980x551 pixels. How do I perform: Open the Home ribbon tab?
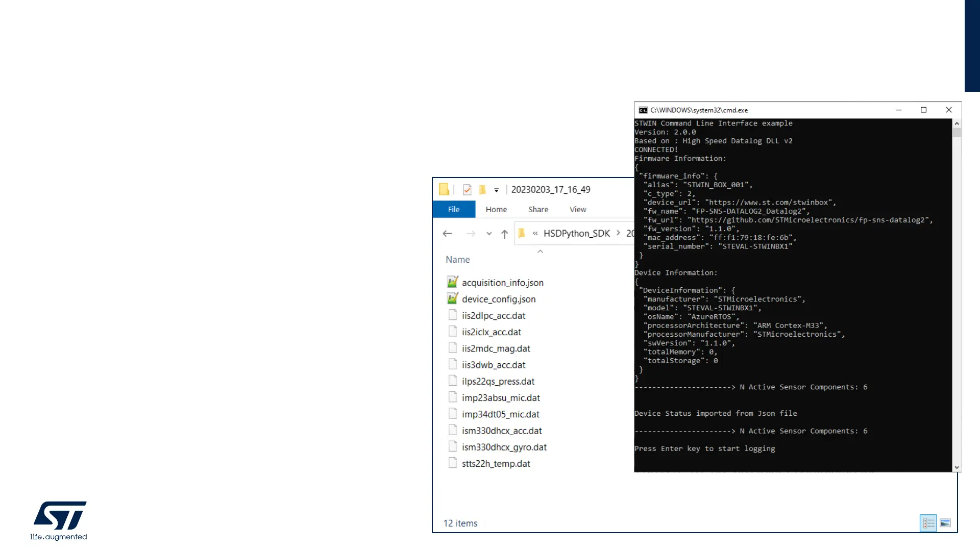496,209
